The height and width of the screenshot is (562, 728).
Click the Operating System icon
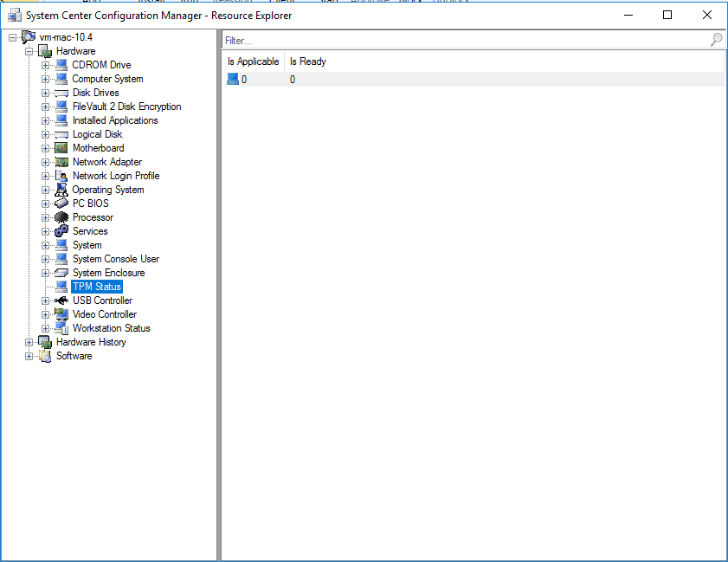(x=61, y=190)
